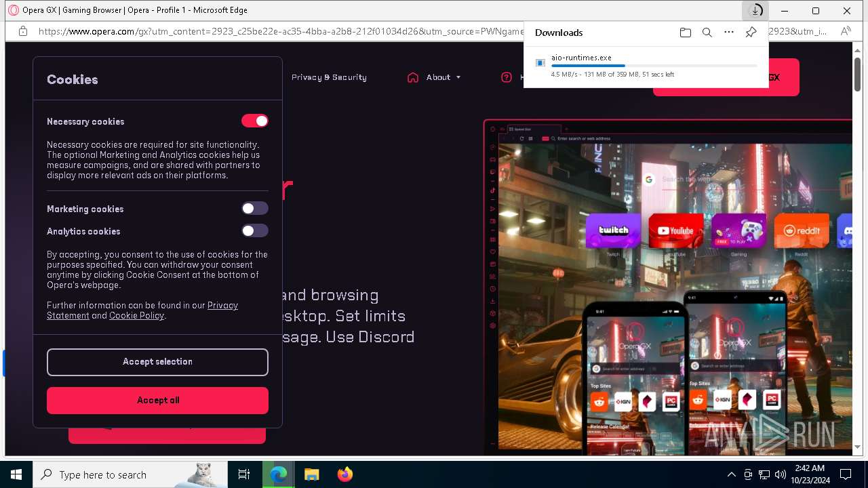Click the Google icon in mockup search
This screenshot has width=868, height=488.
tap(649, 180)
